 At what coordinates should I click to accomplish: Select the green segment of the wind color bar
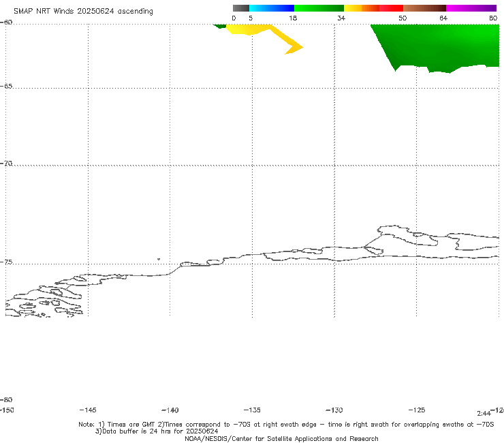pyautogui.click(x=319, y=8)
